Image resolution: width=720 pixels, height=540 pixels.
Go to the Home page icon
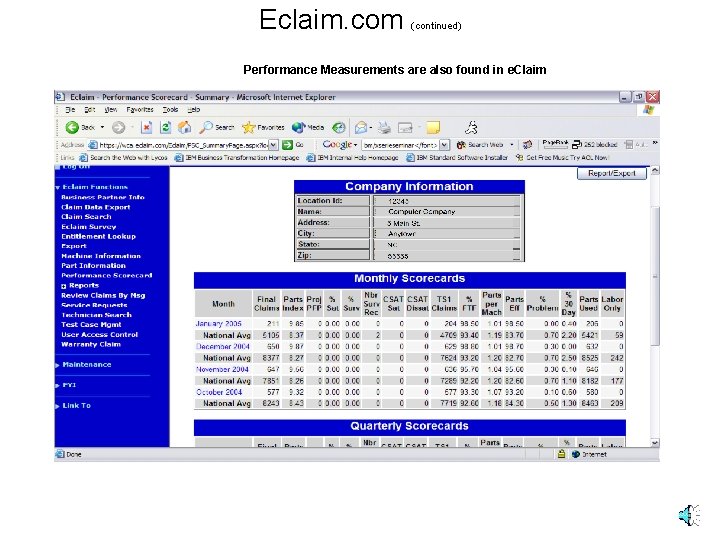tap(185, 128)
